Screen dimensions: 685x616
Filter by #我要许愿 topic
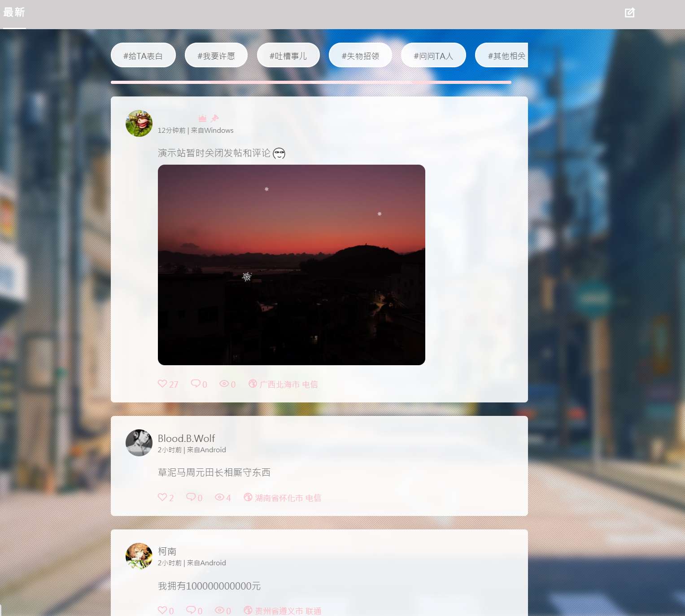[216, 56]
